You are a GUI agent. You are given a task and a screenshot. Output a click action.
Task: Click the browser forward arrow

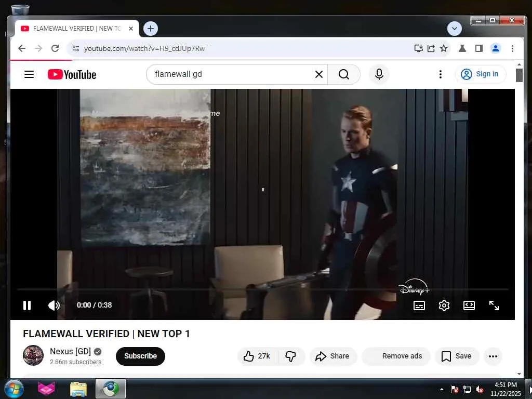pyautogui.click(x=38, y=48)
